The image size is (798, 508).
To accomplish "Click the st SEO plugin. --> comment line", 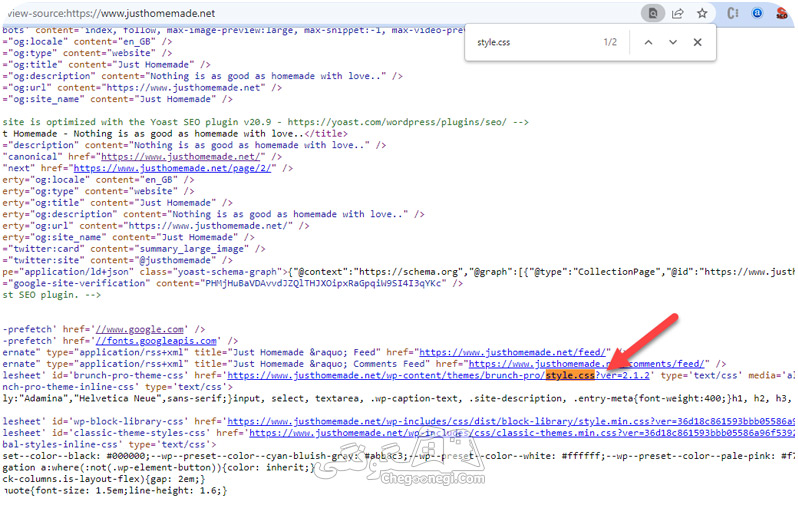I will pyautogui.click(x=52, y=295).
